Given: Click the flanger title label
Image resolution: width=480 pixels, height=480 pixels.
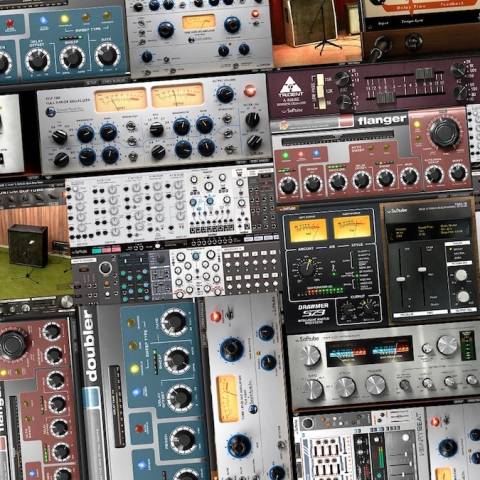Looking at the screenshot, I should coord(382,120).
